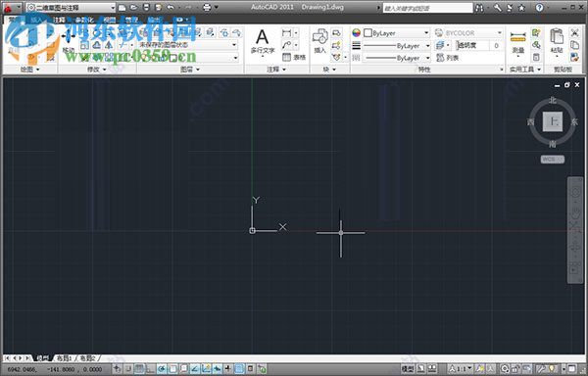588x376 pixels.
Task: Click the 模型 button in status bar
Action: coord(408,369)
